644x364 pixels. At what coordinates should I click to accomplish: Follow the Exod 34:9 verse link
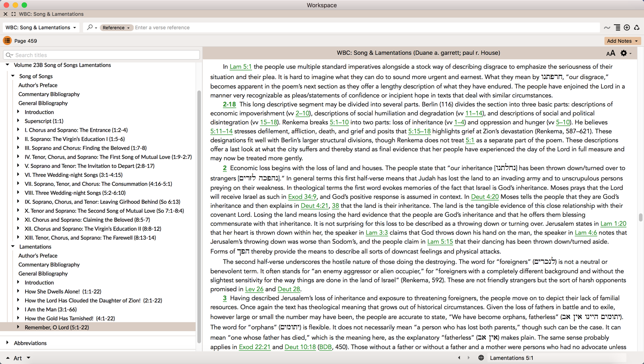[302, 197]
